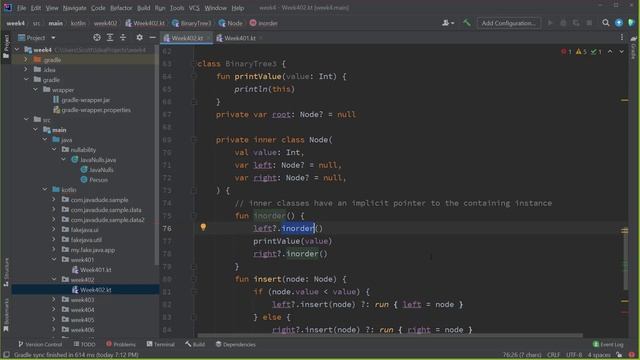Click the Debug bug icon in toolbar
Image resolution: width=640 pixels, height=360 pixels.
[563, 23]
